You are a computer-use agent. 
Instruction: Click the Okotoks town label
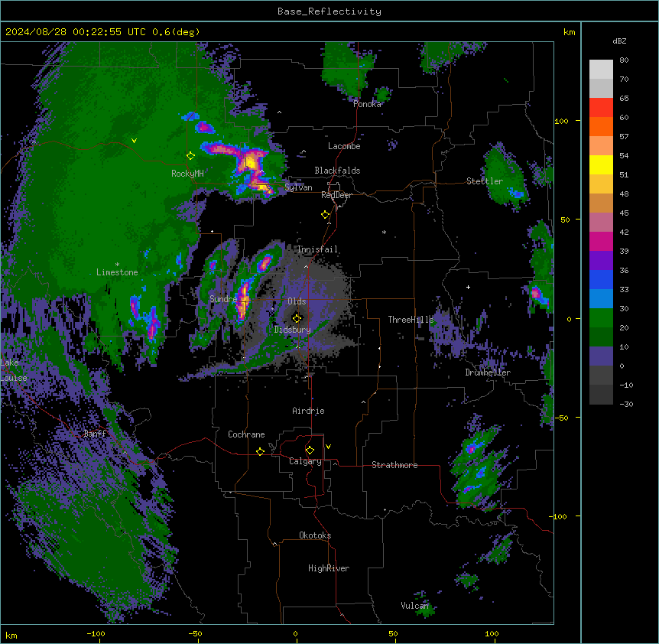coord(315,535)
